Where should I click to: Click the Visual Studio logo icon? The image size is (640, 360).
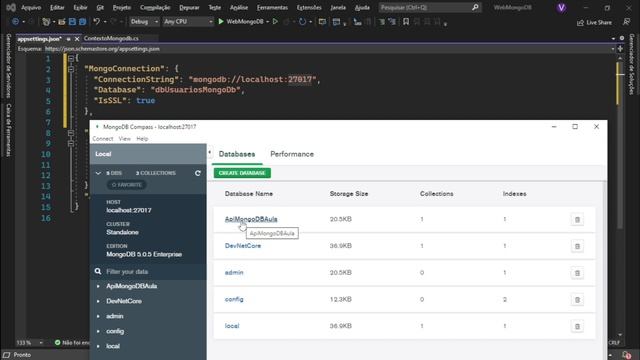[11, 7]
